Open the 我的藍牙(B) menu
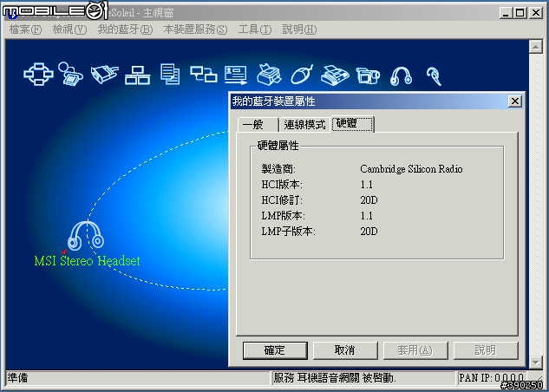The width and height of the screenshot is (549, 392). pyautogui.click(x=125, y=29)
